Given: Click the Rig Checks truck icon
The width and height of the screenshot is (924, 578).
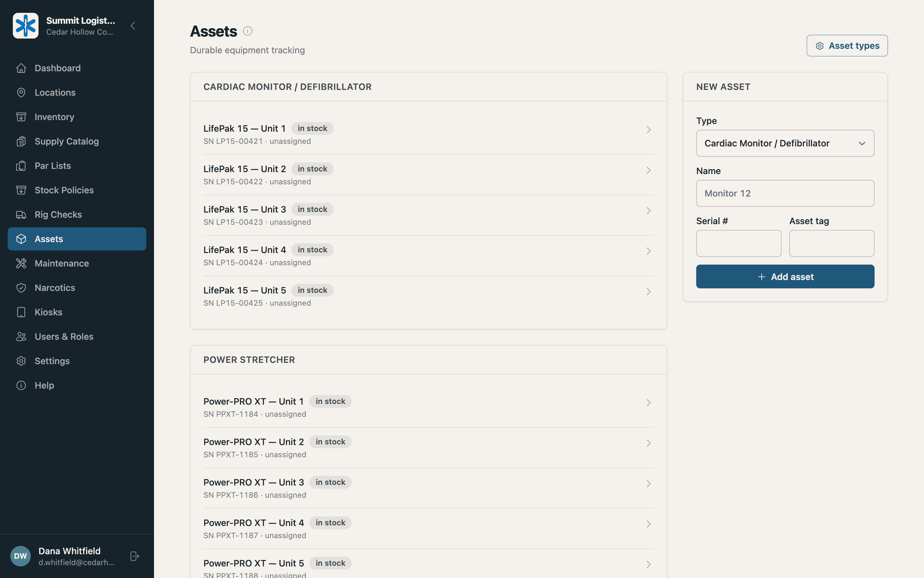Looking at the screenshot, I should (x=21, y=215).
